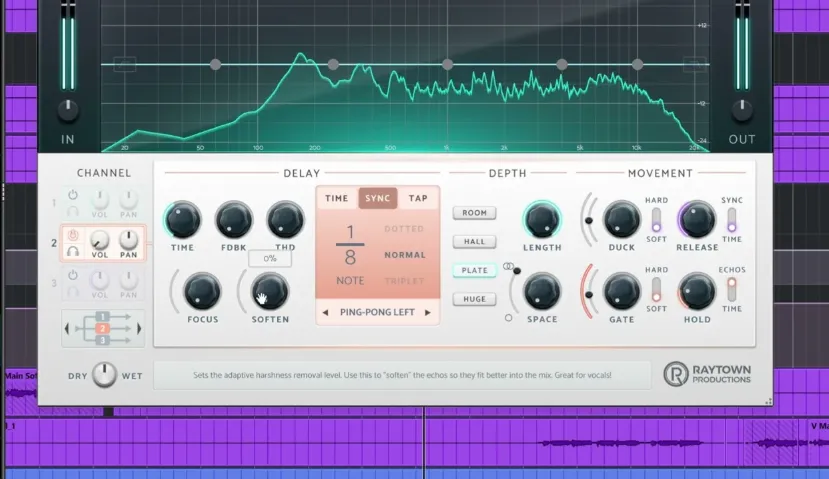Click the plugin resize handle corner
Image resolution: width=829 pixels, height=479 pixels.
click(x=768, y=402)
